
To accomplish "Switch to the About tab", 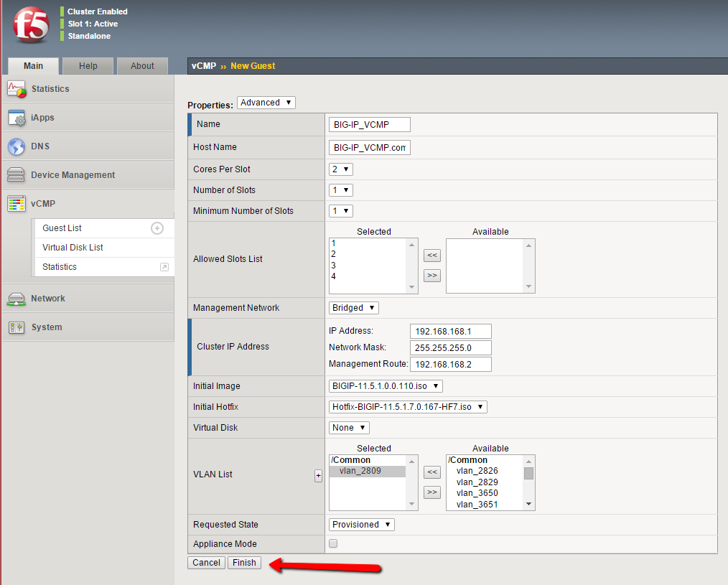I will pos(142,66).
